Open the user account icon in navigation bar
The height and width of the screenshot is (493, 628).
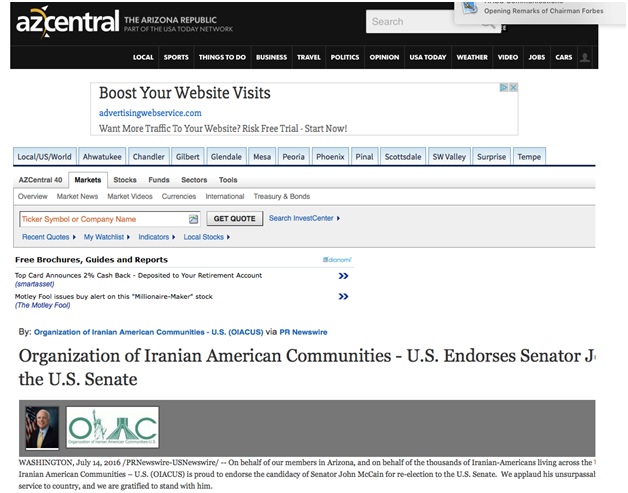point(585,57)
